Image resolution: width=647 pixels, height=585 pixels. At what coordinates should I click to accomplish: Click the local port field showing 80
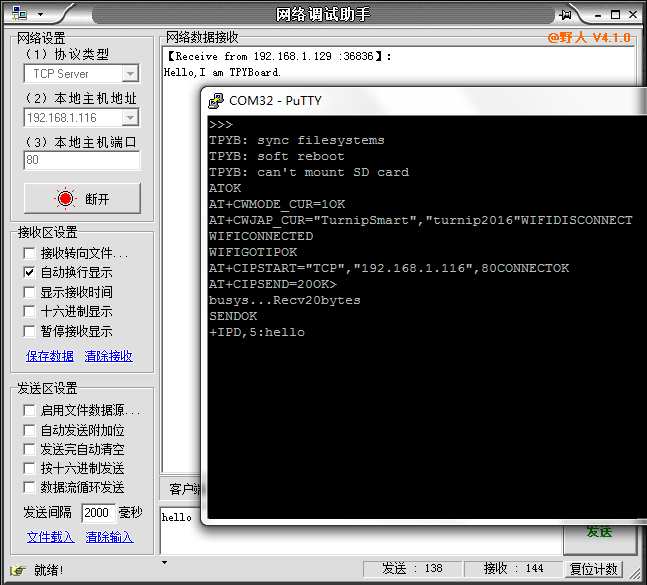pos(81,160)
